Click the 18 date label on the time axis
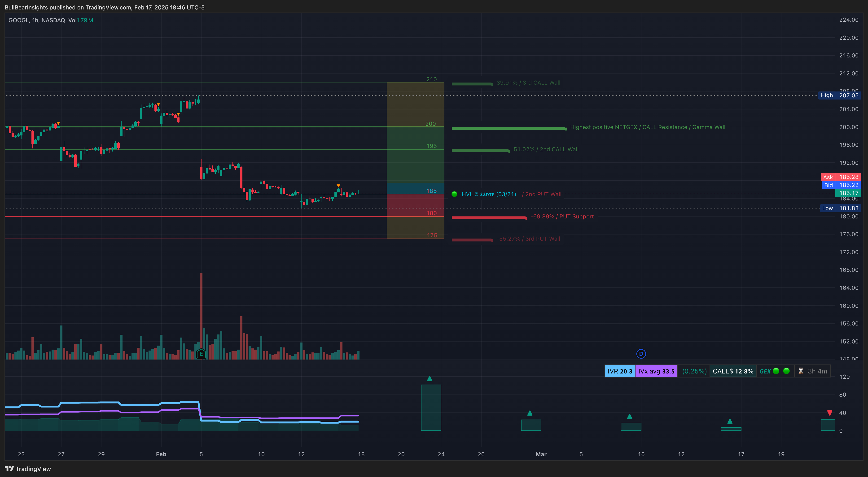 pos(361,454)
